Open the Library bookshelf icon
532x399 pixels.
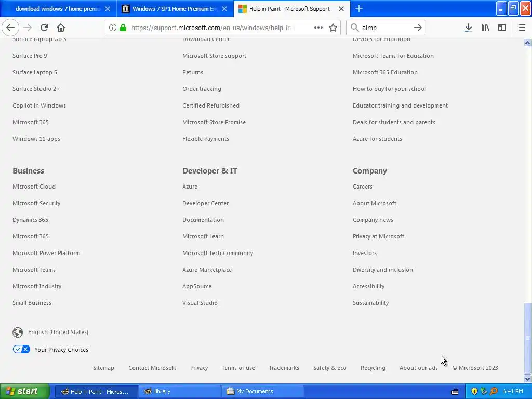pos(485,28)
